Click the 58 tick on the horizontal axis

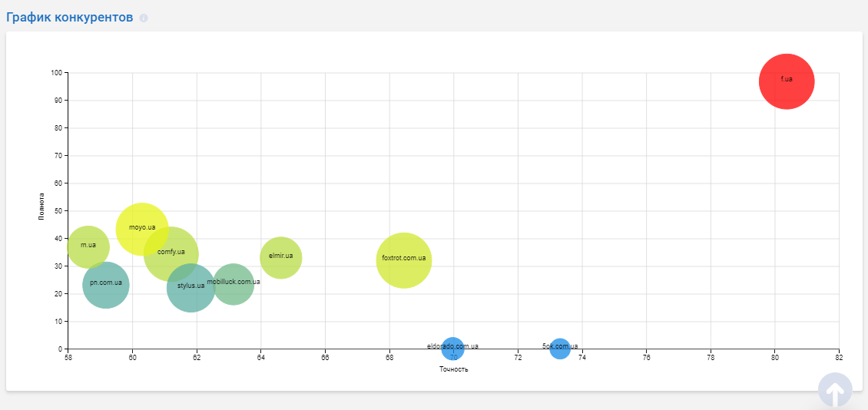pyautogui.click(x=68, y=358)
